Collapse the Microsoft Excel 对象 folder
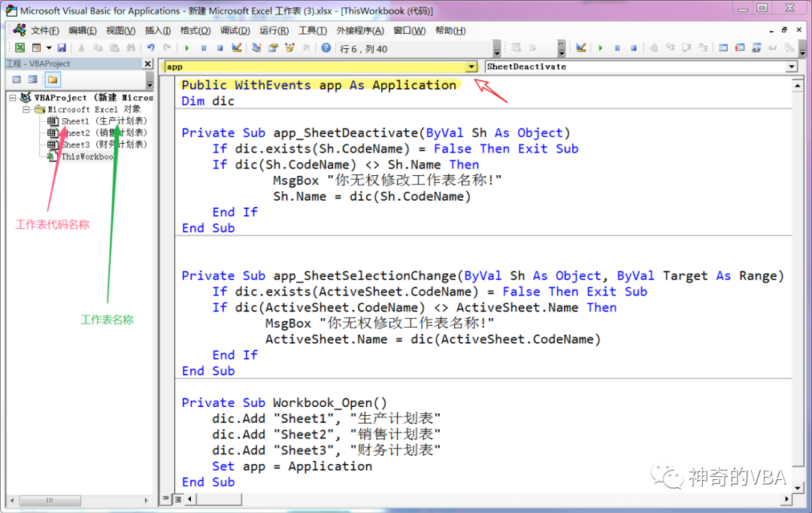Image resolution: width=812 pixels, height=513 pixels. (26, 109)
